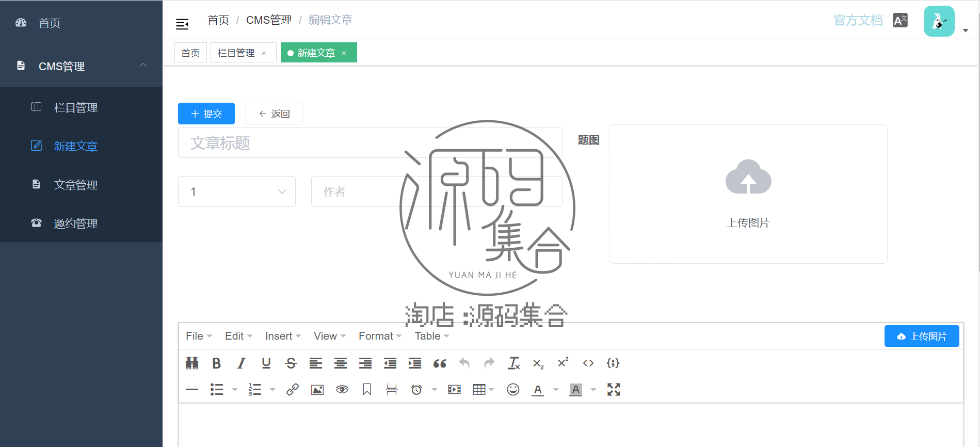This screenshot has width=980, height=447.
Task: Insert numbered list
Action: (x=255, y=390)
